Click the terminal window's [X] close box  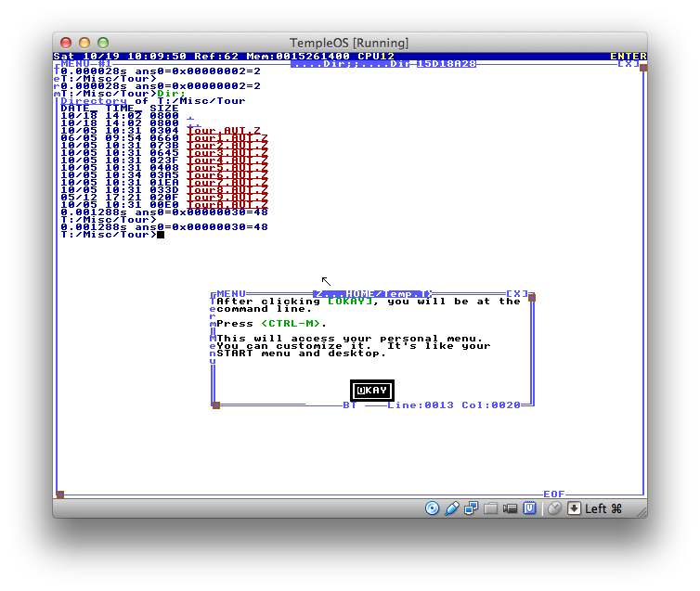628,64
